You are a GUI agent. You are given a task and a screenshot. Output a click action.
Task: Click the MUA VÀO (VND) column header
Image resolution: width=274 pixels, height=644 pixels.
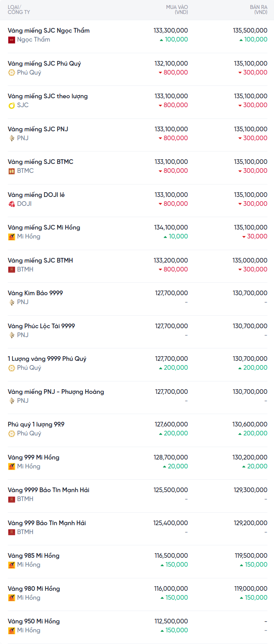tap(177, 10)
